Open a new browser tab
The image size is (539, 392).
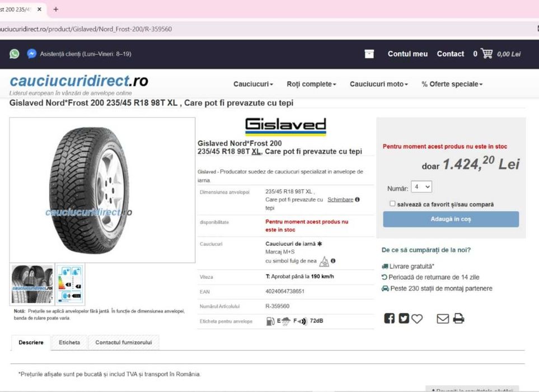coord(55,10)
